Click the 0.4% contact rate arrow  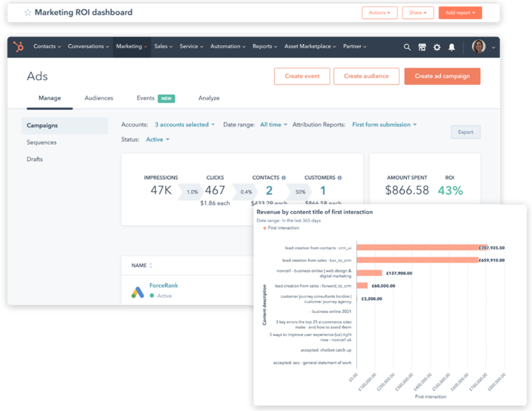245,192
